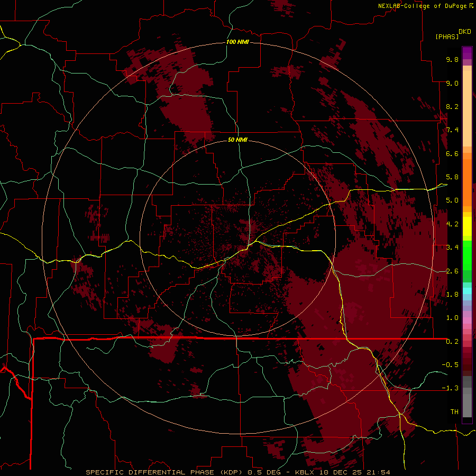This screenshot has width=476, height=476.
Task: Click the bright green swatch of the color bar
Action: click(x=467, y=255)
